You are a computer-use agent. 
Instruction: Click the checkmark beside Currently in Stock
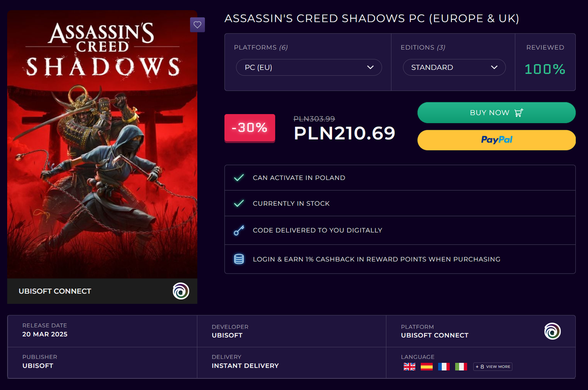[239, 203]
